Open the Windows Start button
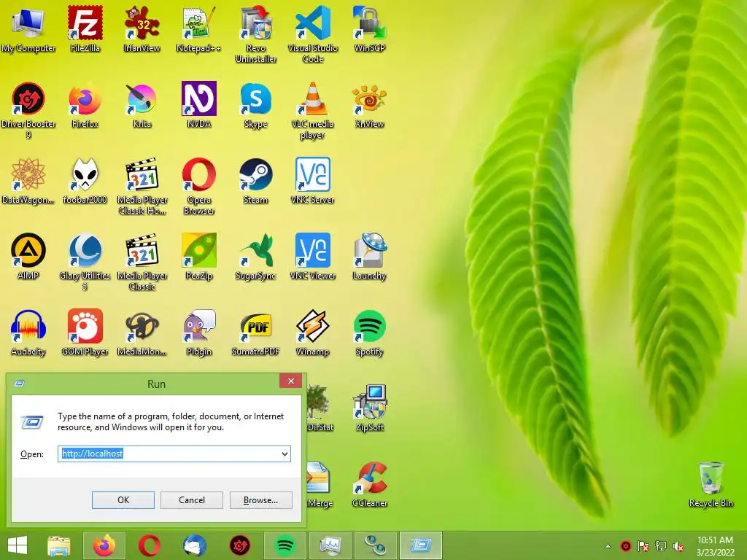 coord(18,545)
